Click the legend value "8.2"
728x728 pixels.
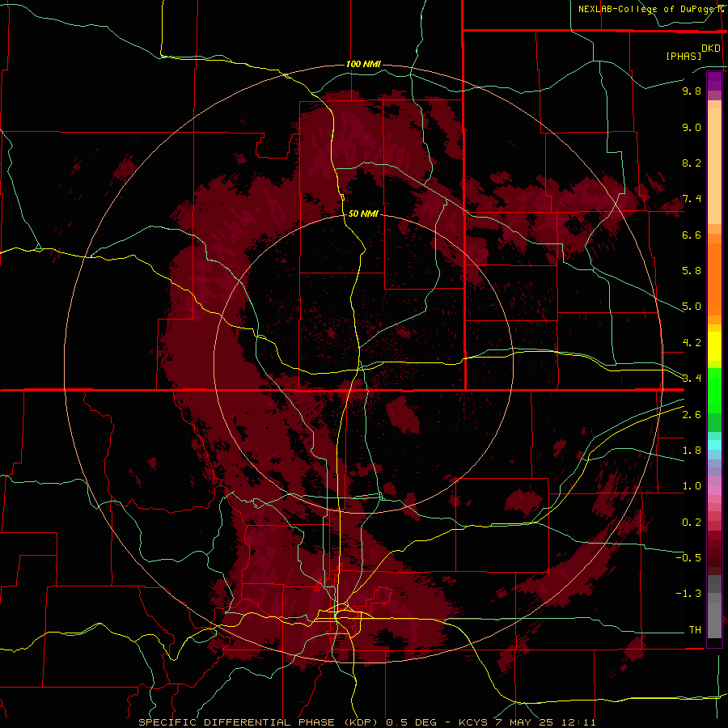pos(692,163)
